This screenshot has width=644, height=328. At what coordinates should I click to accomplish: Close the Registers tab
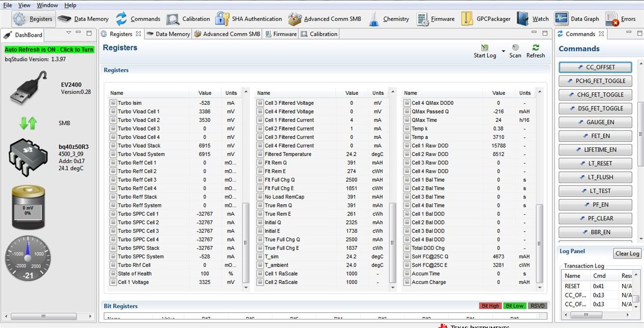coord(138,34)
